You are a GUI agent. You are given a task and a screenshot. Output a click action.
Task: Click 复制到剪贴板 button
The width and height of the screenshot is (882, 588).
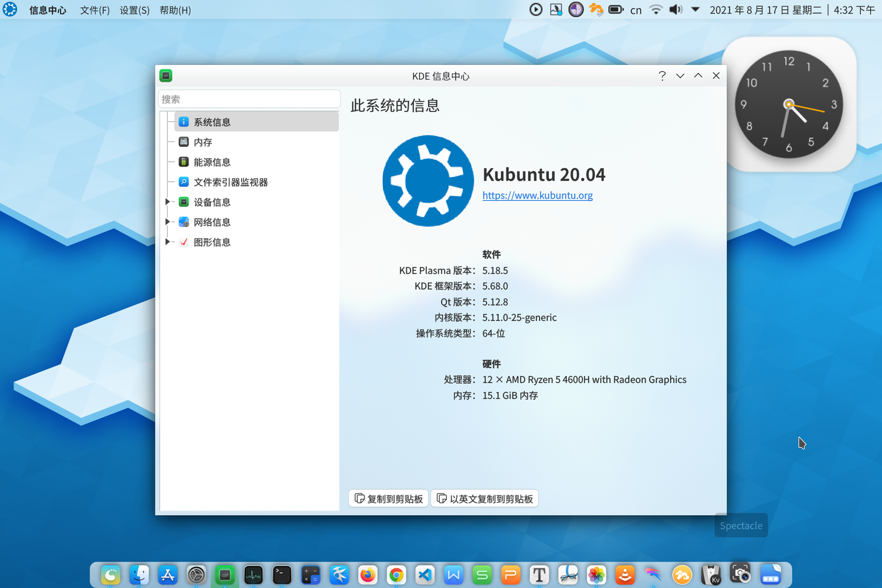click(x=388, y=499)
